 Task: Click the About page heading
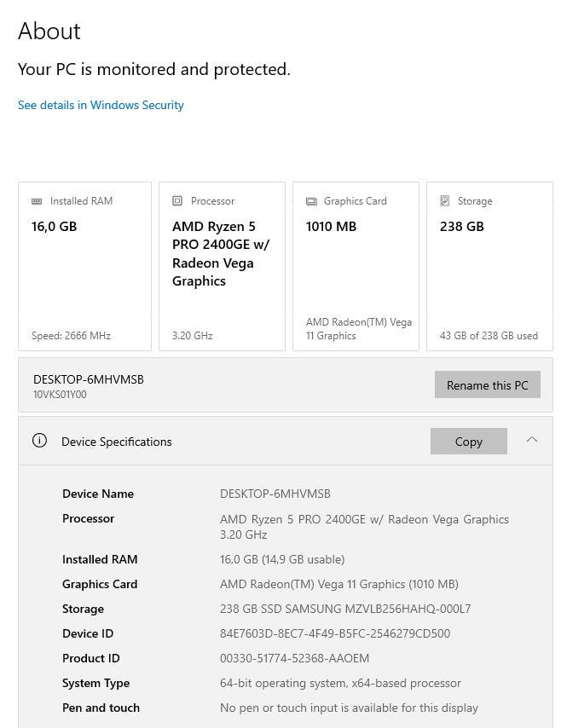(x=49, y=31)
